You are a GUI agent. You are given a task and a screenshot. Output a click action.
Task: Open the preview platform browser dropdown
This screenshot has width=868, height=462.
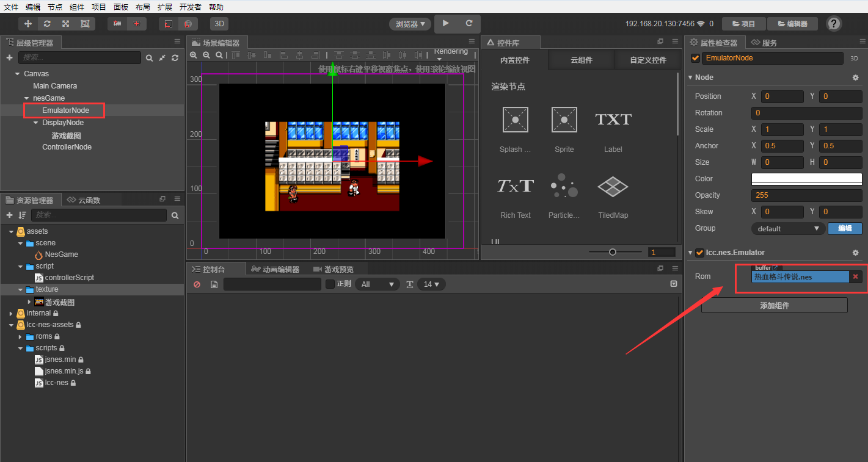[410, 24]
